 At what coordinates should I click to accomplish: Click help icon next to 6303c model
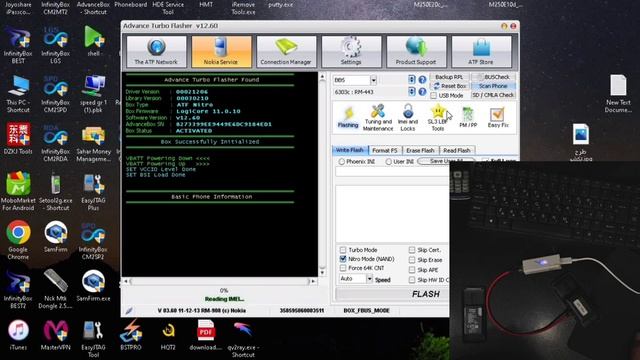(422, 92)
